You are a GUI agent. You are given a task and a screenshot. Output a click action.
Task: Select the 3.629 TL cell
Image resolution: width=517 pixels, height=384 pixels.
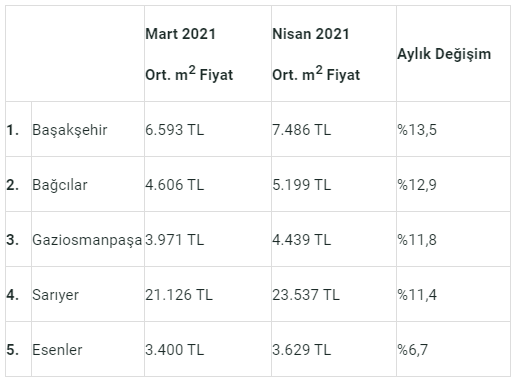point(334,349)
